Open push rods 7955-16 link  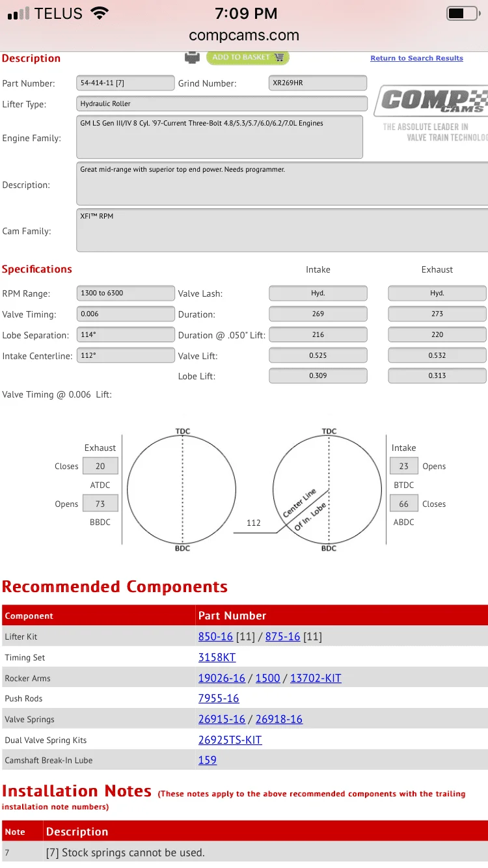(x=219, y=698)
